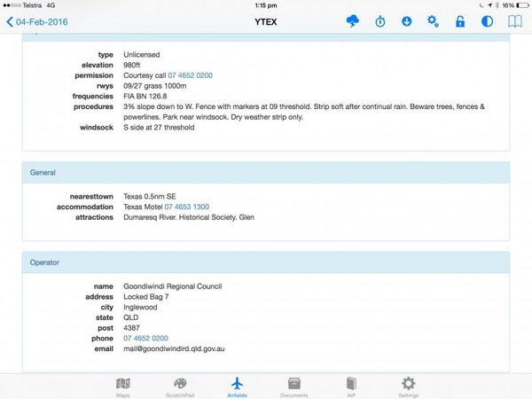Call Texas Motel on 07 4653 1300

point(186,206)
